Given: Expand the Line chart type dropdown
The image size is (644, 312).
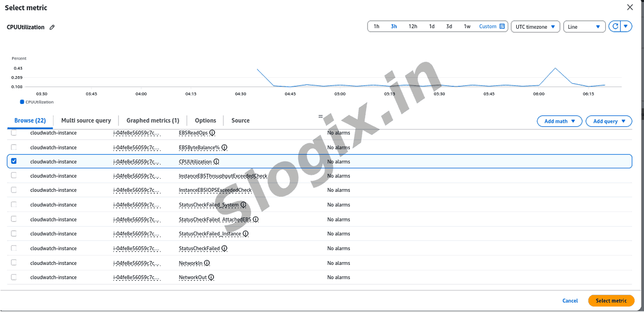Looking at the screenshot, I should click(x=584, y=27).
